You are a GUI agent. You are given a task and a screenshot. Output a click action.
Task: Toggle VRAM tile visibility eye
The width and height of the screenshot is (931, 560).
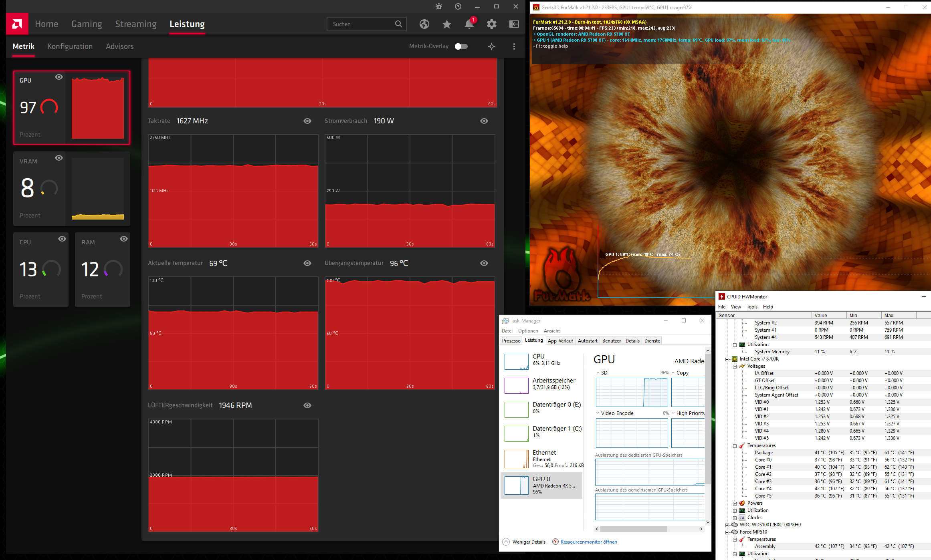[x=59, y=158]
